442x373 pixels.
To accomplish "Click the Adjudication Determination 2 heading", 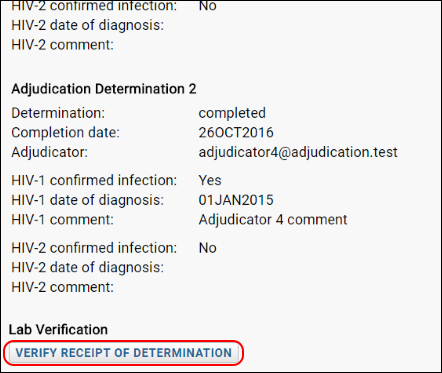I will coord(104,89).
